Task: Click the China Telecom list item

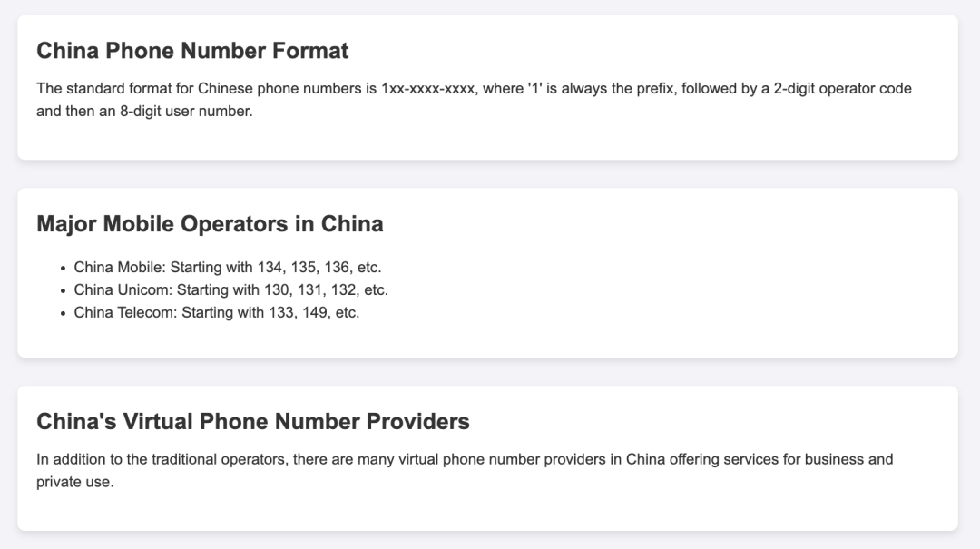Action: click(216, 312)
